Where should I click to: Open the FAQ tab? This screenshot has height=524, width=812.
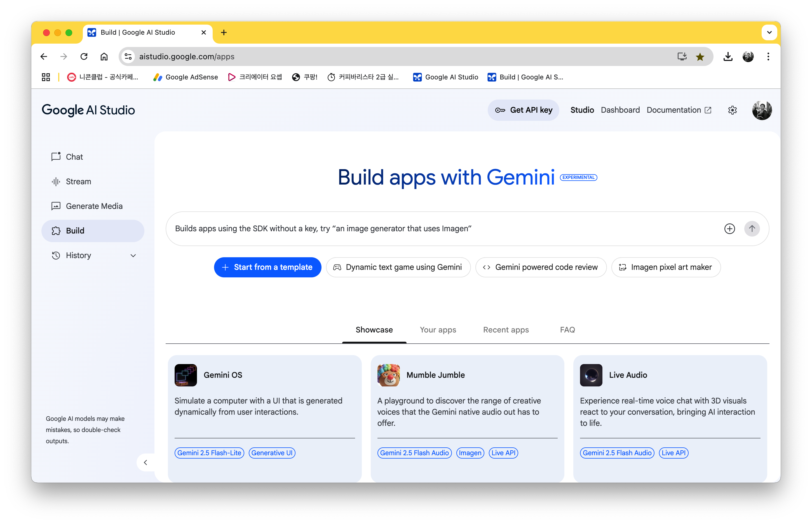coord(567,330)
